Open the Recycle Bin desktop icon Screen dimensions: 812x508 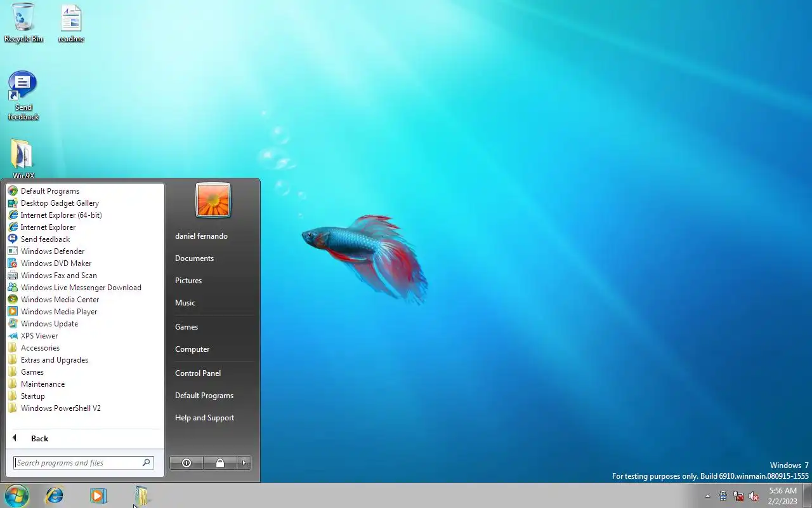click(x=23, y=23)
